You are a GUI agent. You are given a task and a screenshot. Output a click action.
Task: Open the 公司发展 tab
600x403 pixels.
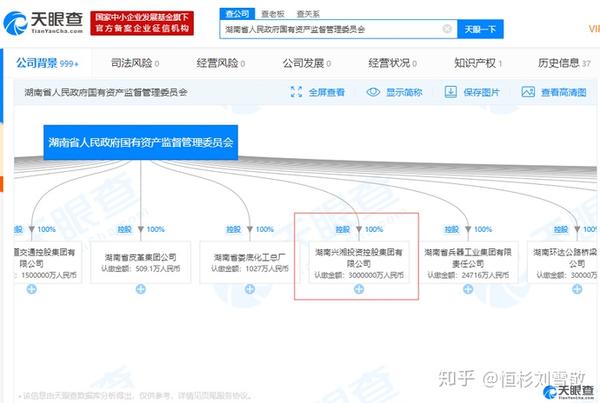307,63
